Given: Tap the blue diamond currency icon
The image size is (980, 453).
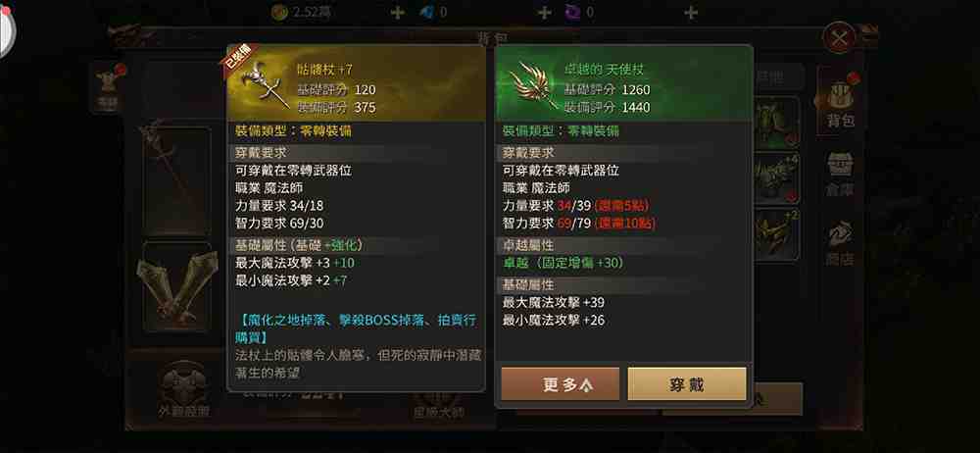Looking at the screenshot, I should tap(427, 12).
